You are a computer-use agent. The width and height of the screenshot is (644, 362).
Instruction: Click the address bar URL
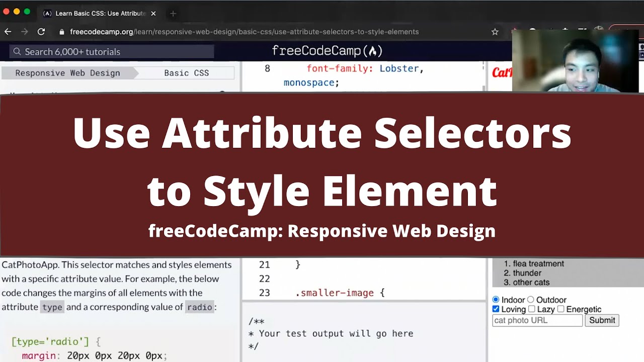(x=244, y=32)
